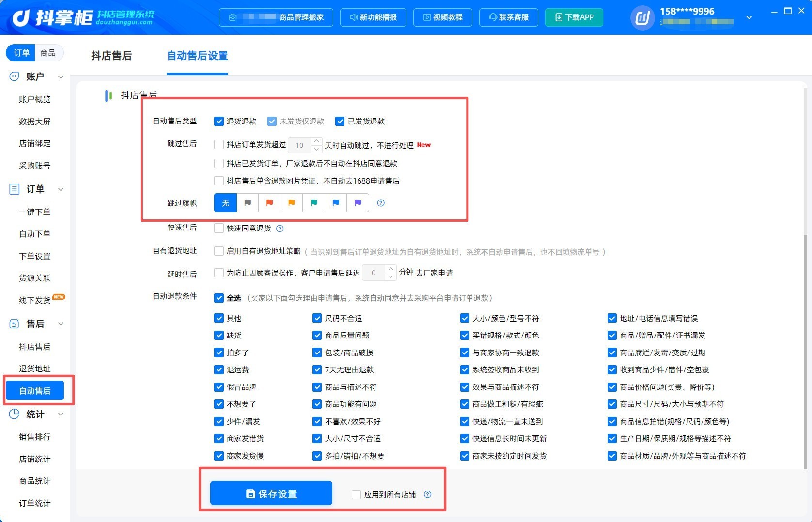This screenshot has height=522, width=812.
Task: Select the 订单 mode tab
Action: pyautogui.click(x=21, y=53)
